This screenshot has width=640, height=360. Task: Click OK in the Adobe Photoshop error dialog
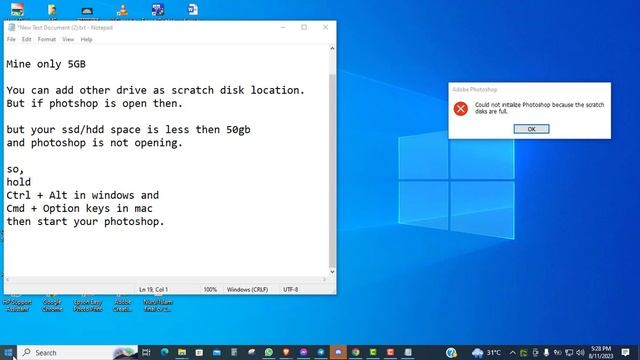click(531, 129)
